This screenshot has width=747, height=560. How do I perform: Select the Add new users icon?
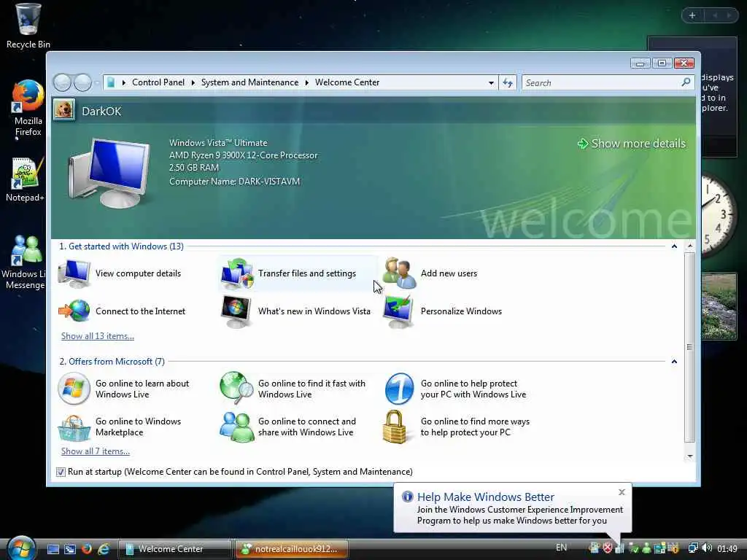pos(399,273)
